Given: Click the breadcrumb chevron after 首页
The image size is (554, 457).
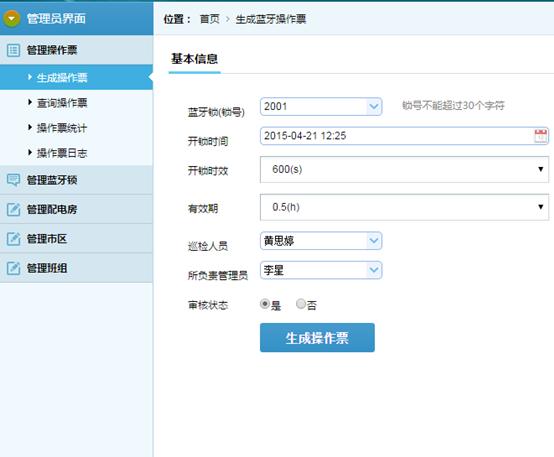Looking at the screenshot, I should (228, 19).
